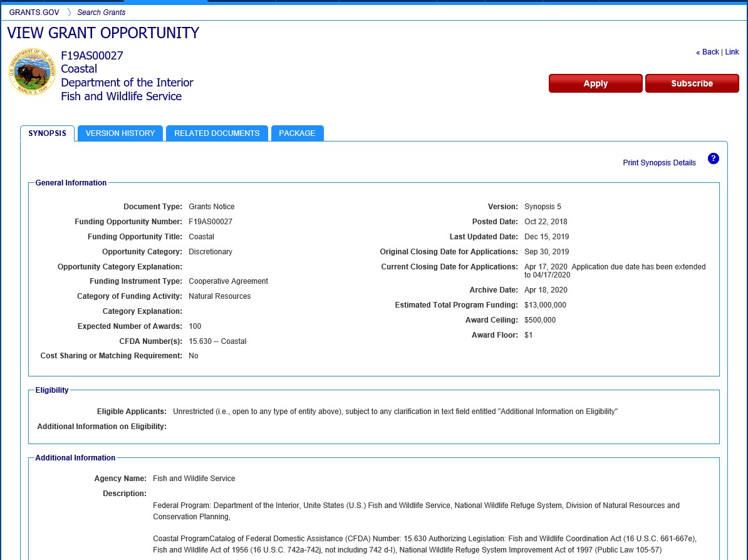Image resolution: width=748 pixels, height=560 pixels.
Task: Click the $13,000,000 total program funding value
Action: pos(545,305)
